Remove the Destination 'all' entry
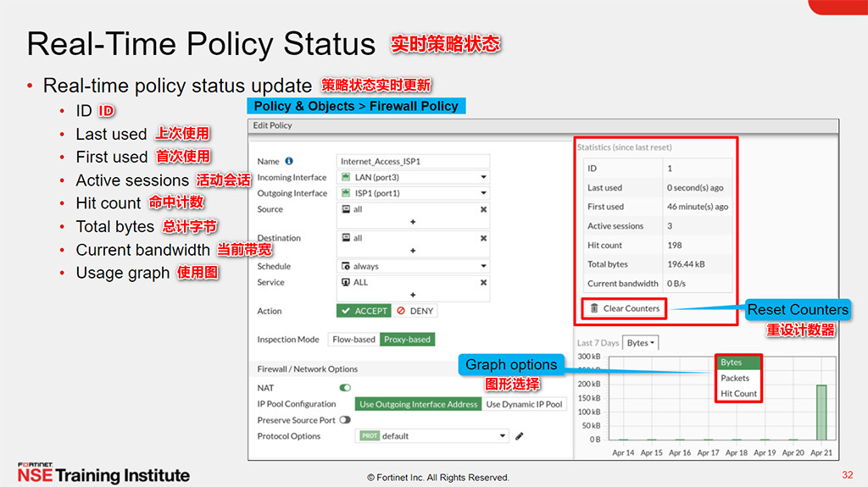 click(483, 238)
